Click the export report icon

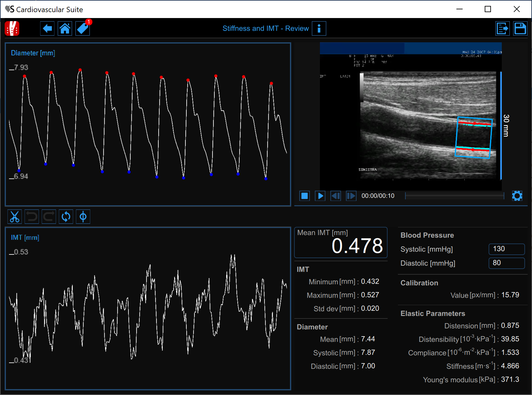point(502,29)
